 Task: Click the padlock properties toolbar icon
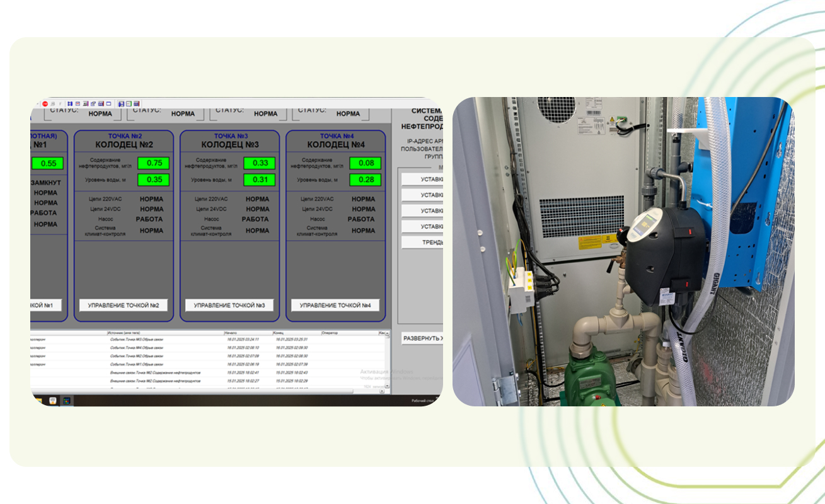(93, 103)
